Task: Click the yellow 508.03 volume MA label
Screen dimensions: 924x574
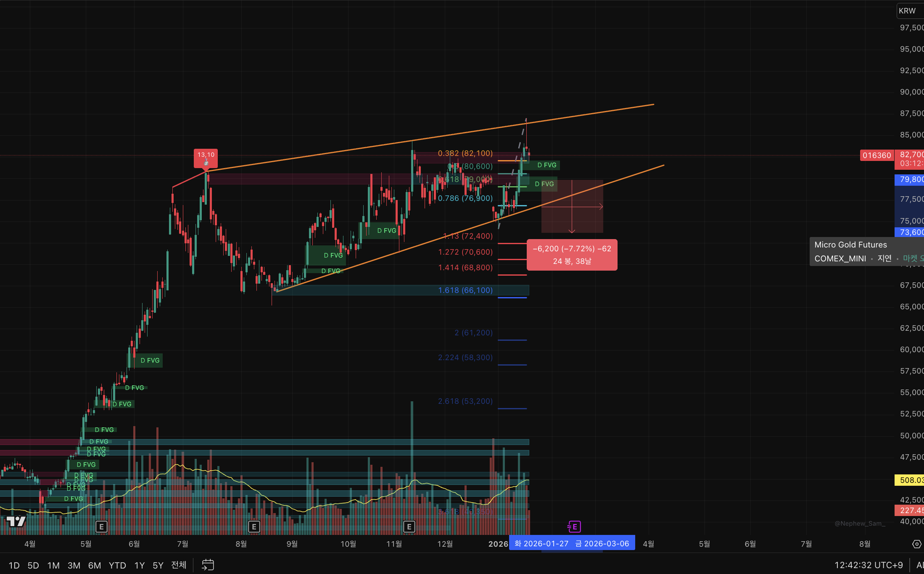Action: (x=910, y=480)
